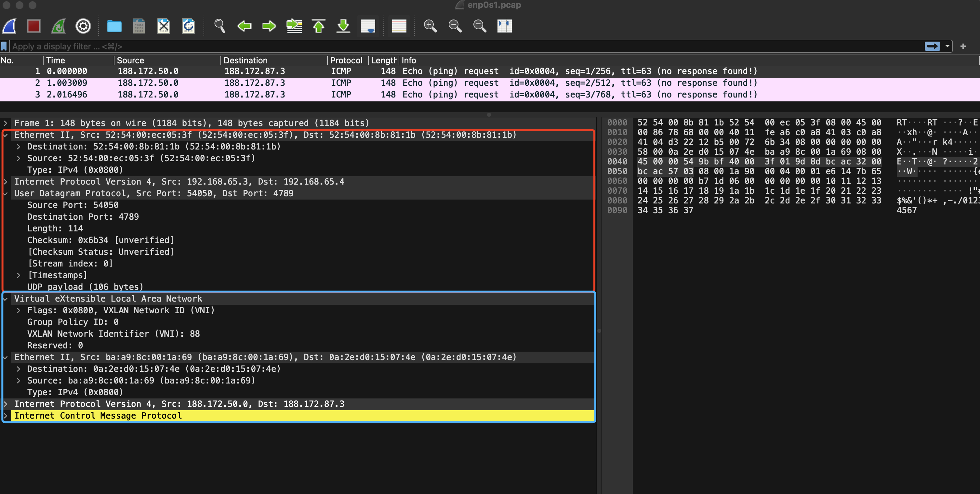
Task: Reset text to normal size
Action: pyautogui.click(x=480, y=26)
